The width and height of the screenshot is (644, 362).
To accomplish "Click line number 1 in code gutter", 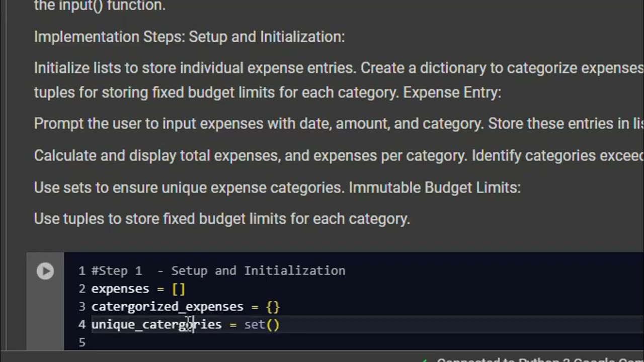I will click(x=82, y=270).
